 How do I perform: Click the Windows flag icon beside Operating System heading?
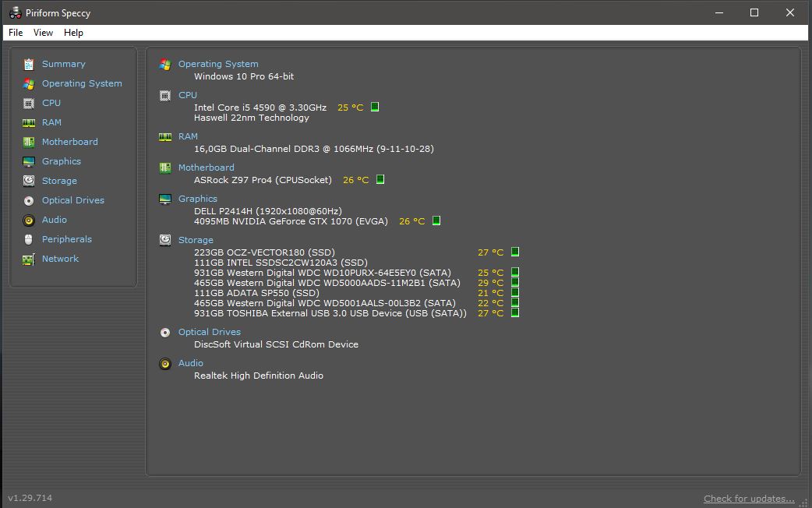[x=165, y=64]
